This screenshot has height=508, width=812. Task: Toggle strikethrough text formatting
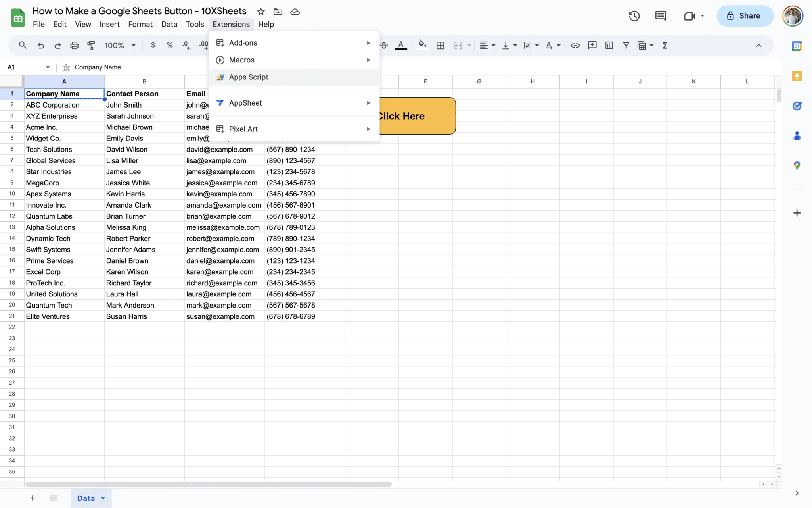click(x=384, y=46)
